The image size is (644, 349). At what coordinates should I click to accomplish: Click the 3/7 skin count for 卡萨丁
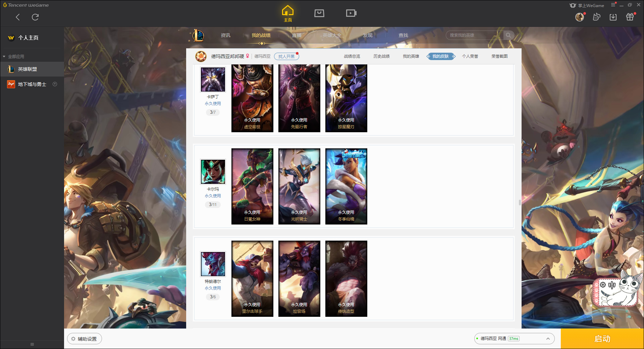(213, 112)
